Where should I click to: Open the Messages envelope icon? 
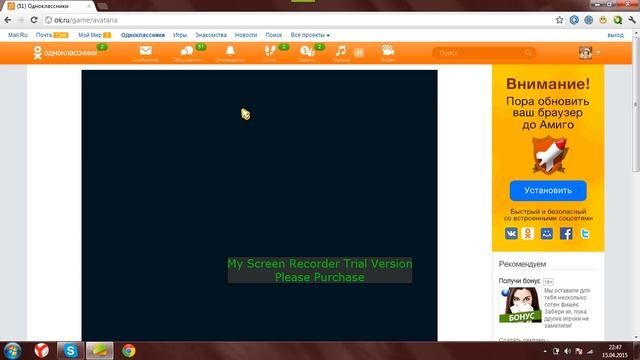tap(145, 51)
